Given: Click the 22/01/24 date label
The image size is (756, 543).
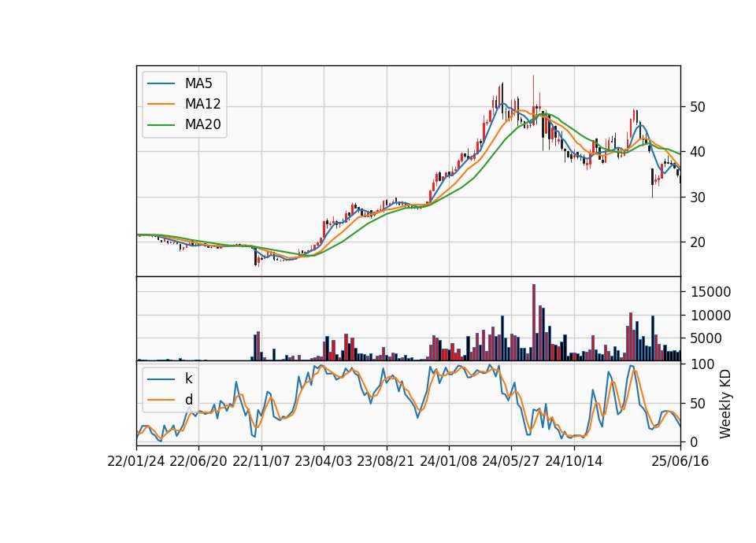Looking at the screenshot, I should click(x=136, y=461).
